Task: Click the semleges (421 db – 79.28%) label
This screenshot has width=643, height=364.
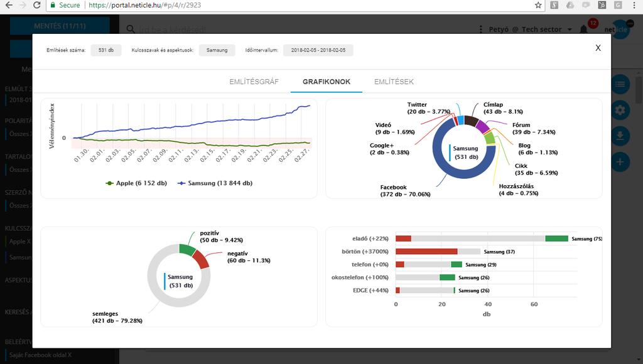Action: (117, 318)
